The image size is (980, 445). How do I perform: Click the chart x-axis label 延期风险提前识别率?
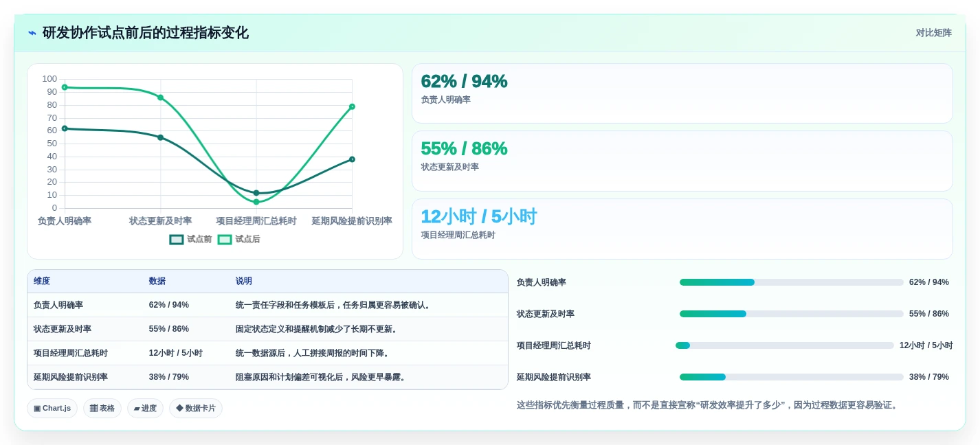coord(352,221)
